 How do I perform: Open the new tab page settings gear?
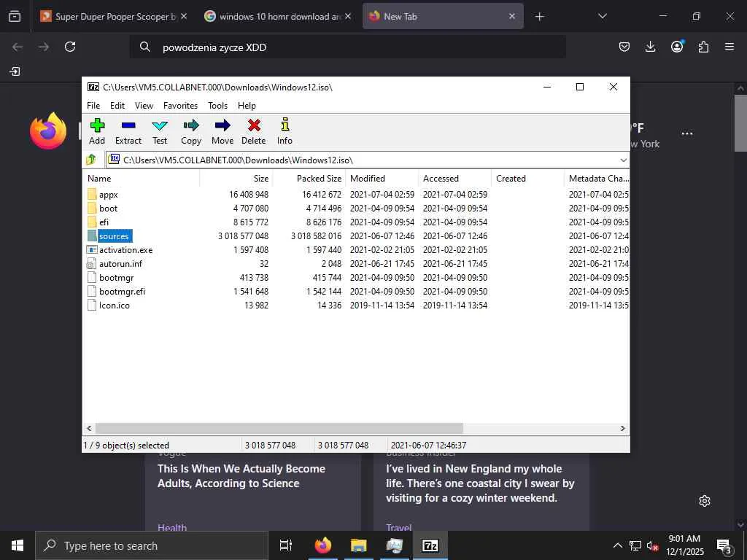coord(705,501)
